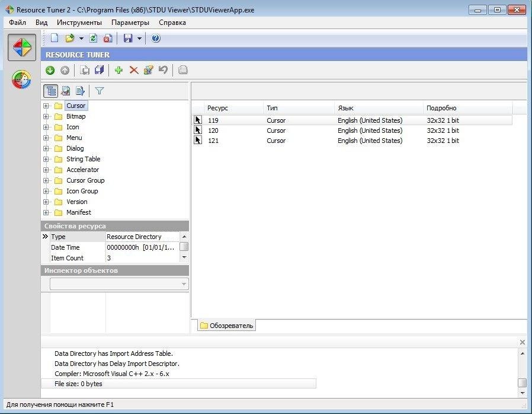Image resolution: width=532 pixels, height=414 pixels.
Task: Select the Icon Group tree item
Action: pos(82,191)
